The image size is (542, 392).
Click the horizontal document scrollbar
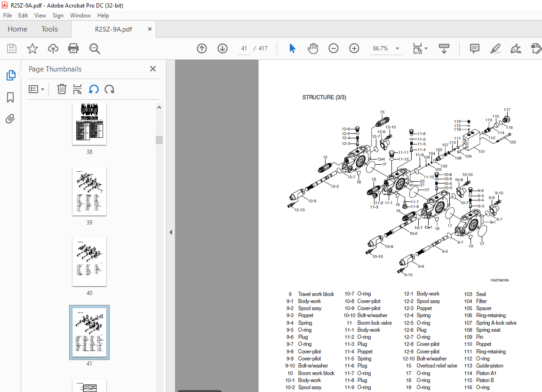(199, 391)
